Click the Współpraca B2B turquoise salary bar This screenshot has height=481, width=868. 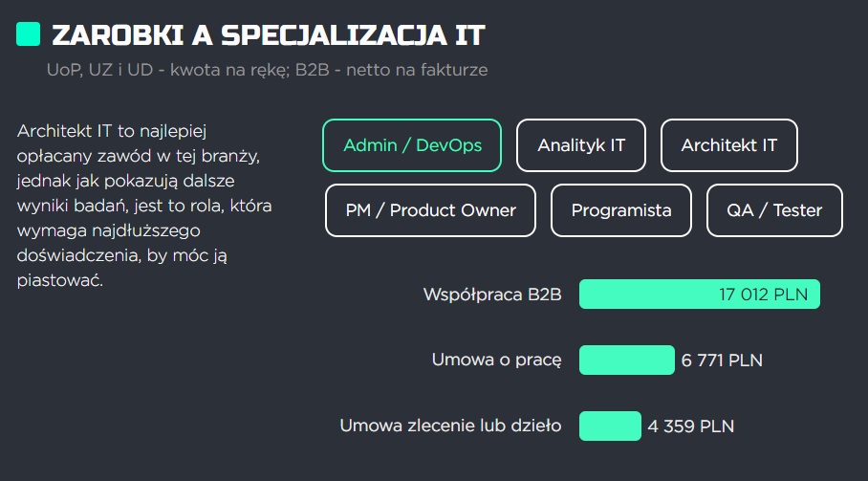coord(700,294)
